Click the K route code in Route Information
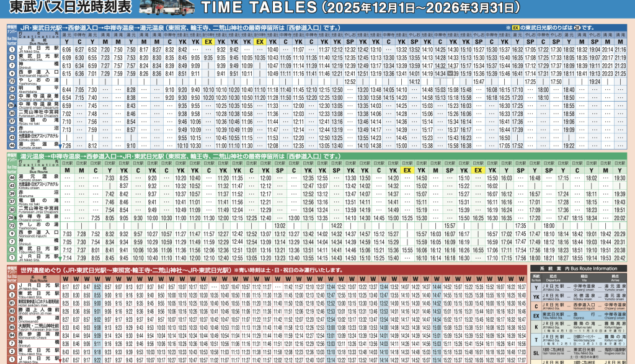The width and height of the screenshot is (635, 364). (x=536, y=327)
